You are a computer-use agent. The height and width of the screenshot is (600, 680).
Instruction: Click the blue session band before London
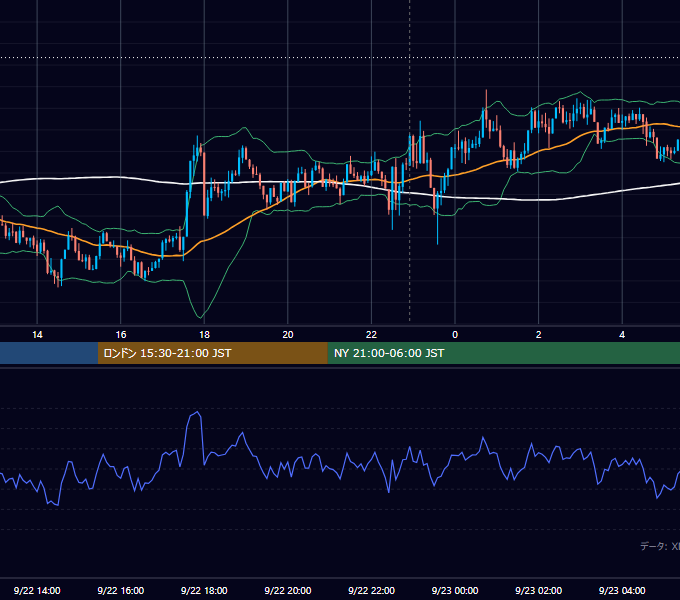click(x=49, y=353)
